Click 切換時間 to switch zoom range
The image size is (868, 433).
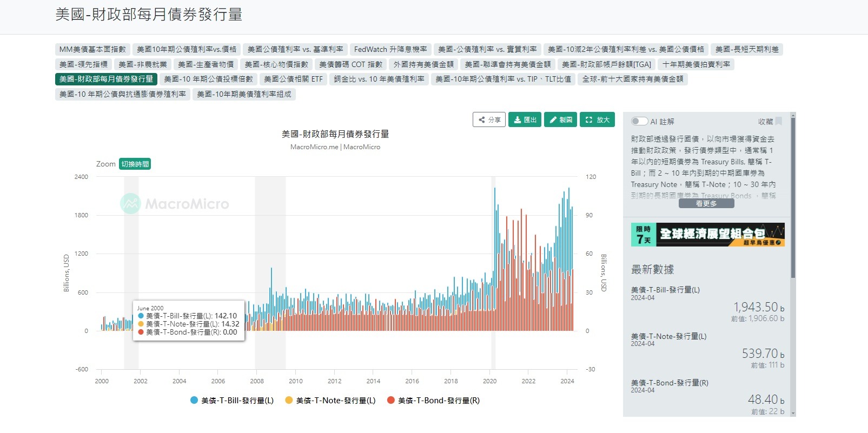click(135, 164)
